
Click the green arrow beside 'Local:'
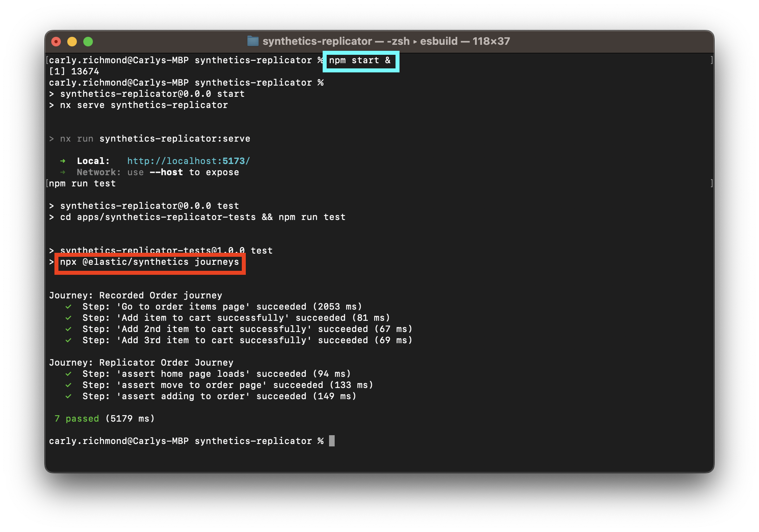(62, 161)
